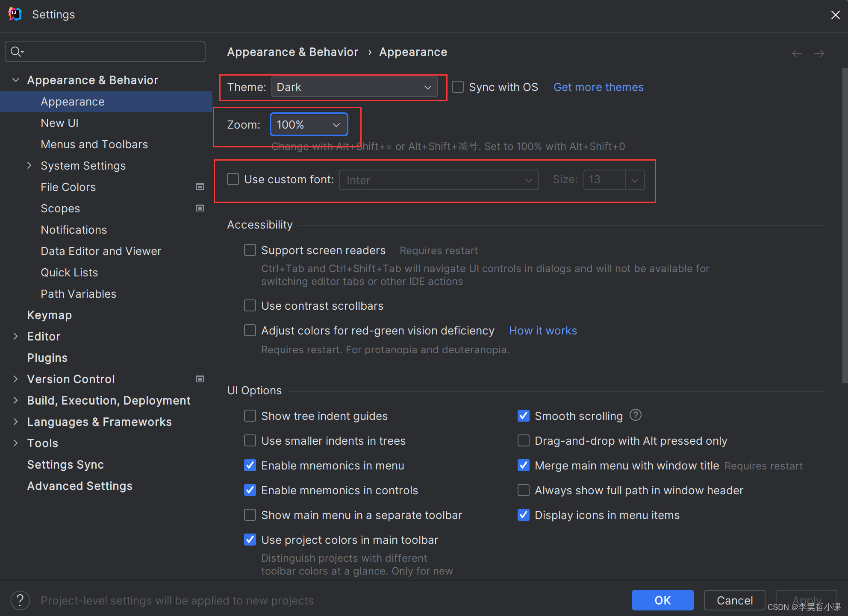Click the Get more themes link
This screenshot has height=616, width=848.
(598, 87)
